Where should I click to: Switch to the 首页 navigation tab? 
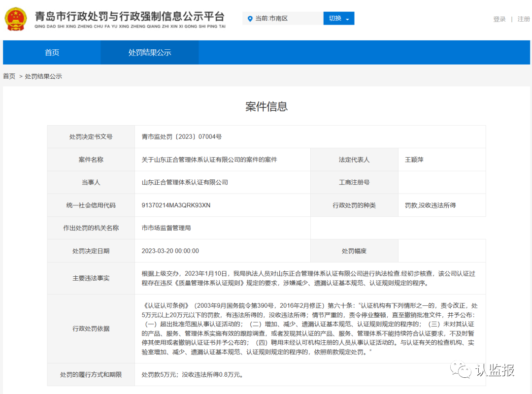click(51, 52)
